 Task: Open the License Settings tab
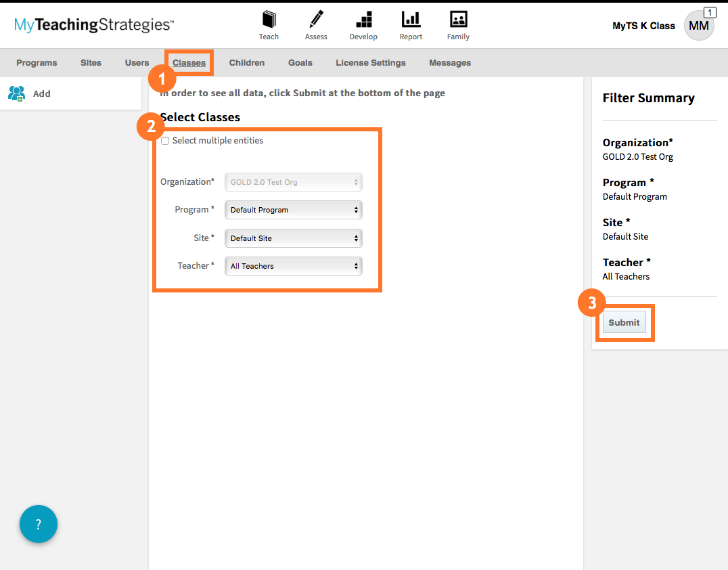coord(370,62)
